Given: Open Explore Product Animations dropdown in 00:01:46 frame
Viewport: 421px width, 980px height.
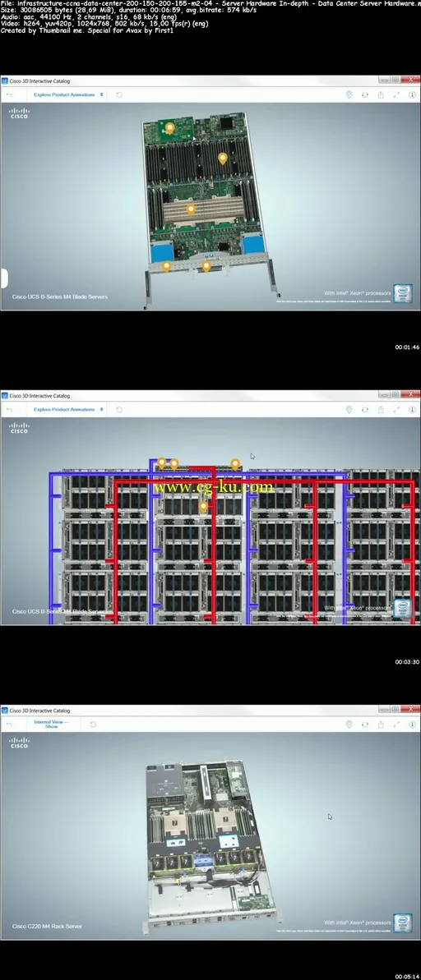Looking at the screenshot, I should tap(67, 95).
